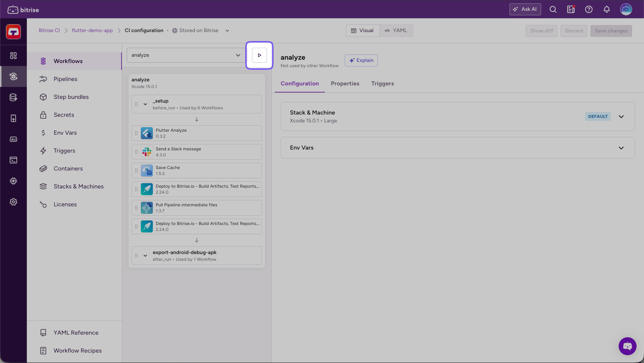The width and height of the screenshot is (644, 363).
Task: Open the notifications bell
Action: coord(607,9)
